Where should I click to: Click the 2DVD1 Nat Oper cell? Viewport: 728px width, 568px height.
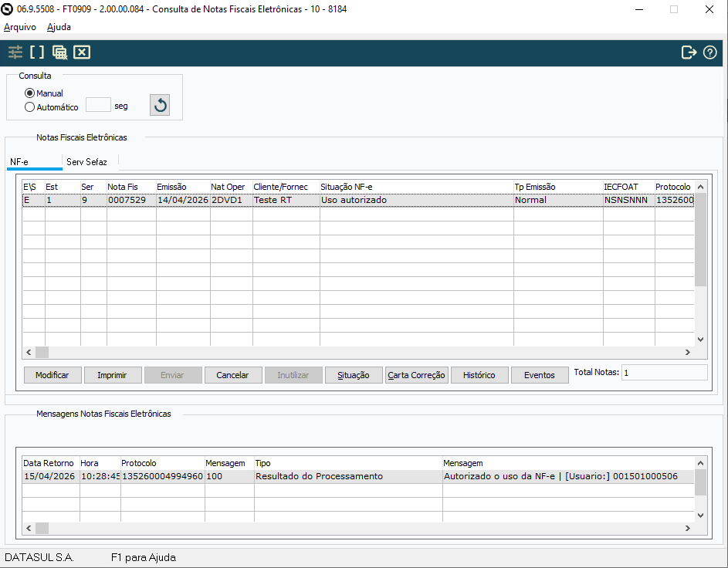tap(231, 200)
